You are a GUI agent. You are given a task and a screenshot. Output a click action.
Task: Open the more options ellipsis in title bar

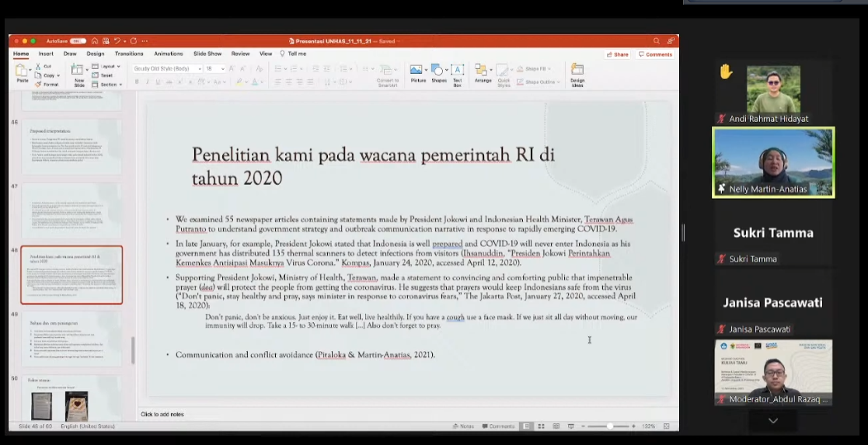145,41
